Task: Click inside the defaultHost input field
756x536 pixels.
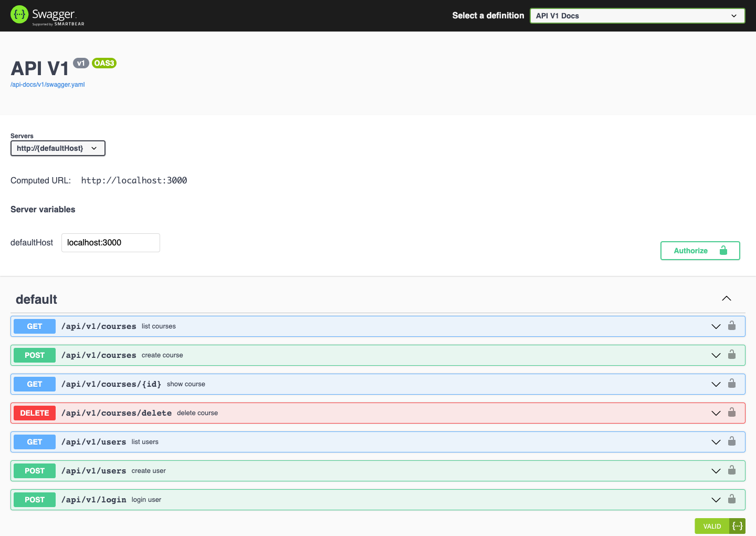Action: [110, 242]
